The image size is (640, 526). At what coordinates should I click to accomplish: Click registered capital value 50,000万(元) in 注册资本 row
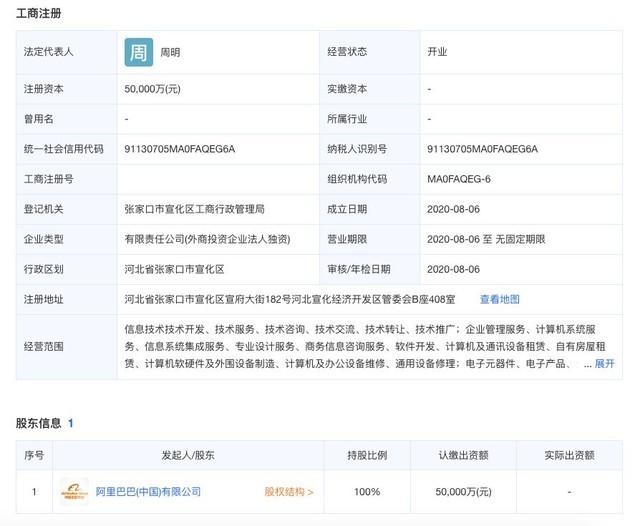point(152,89)
